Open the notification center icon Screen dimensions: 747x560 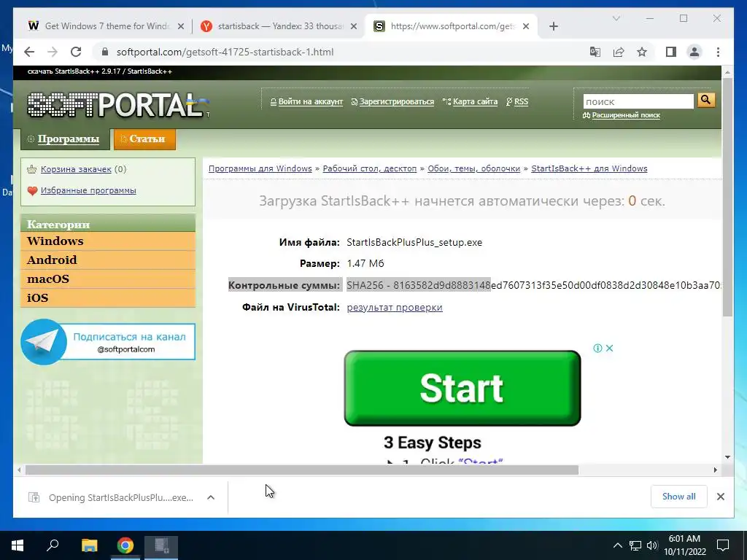click(723, 545)
